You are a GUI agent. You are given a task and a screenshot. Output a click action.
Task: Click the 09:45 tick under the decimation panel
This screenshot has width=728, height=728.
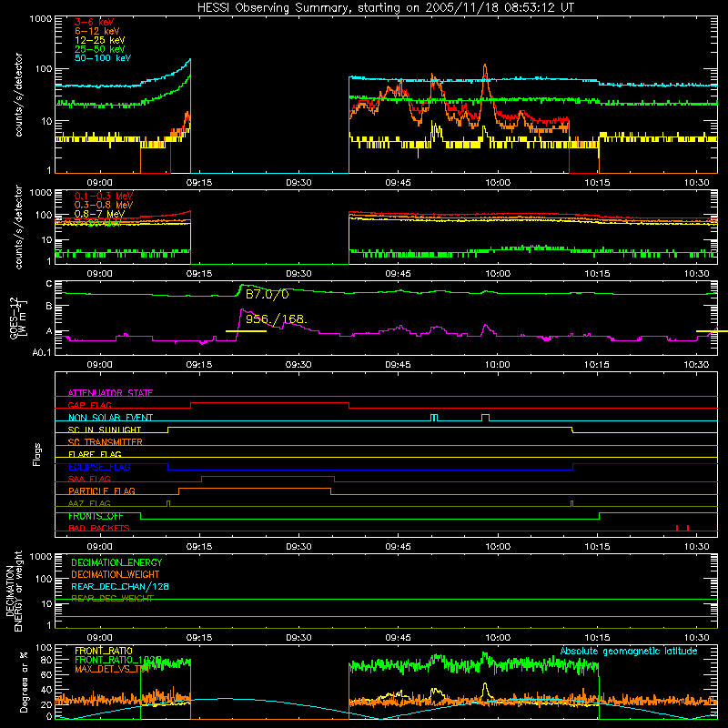pos(398,638)
